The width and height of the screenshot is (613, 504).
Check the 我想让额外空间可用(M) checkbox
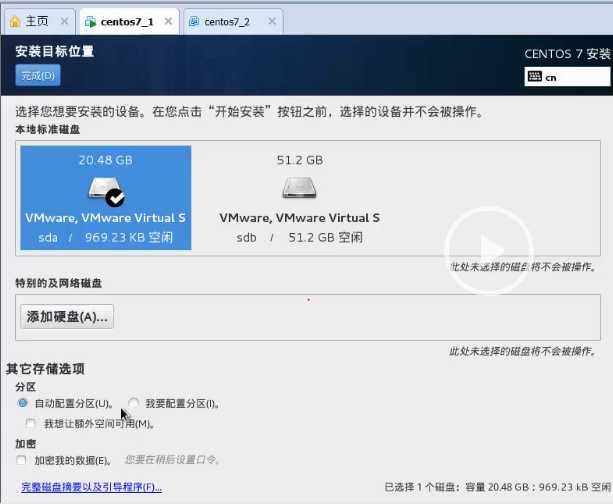(x=30, y=423)
